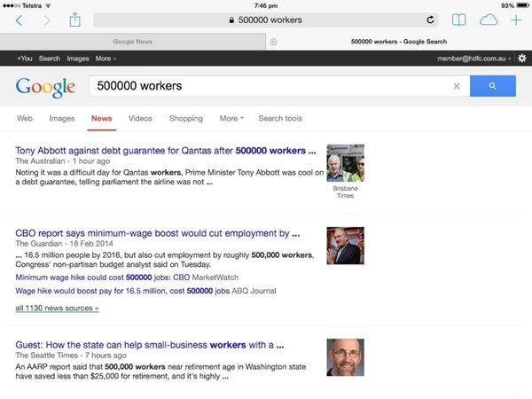Tap the Safari forward arrow

[47, 20]
